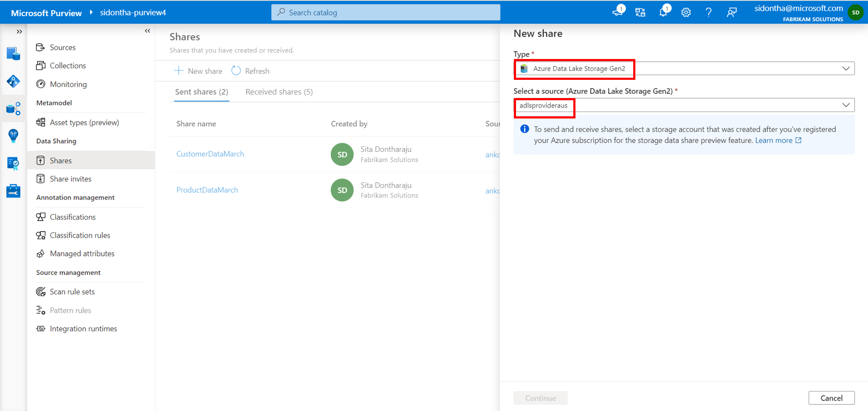The image size is (868, 411).
Task: Open the Management toolbox section
Action: pyautogui.click(x=13, y=191)
